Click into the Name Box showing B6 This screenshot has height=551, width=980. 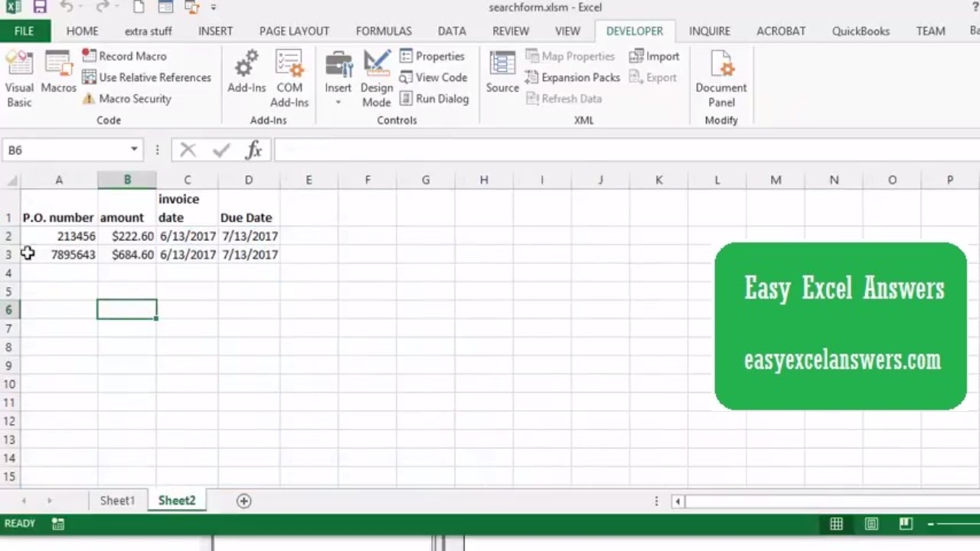point(65,150)
